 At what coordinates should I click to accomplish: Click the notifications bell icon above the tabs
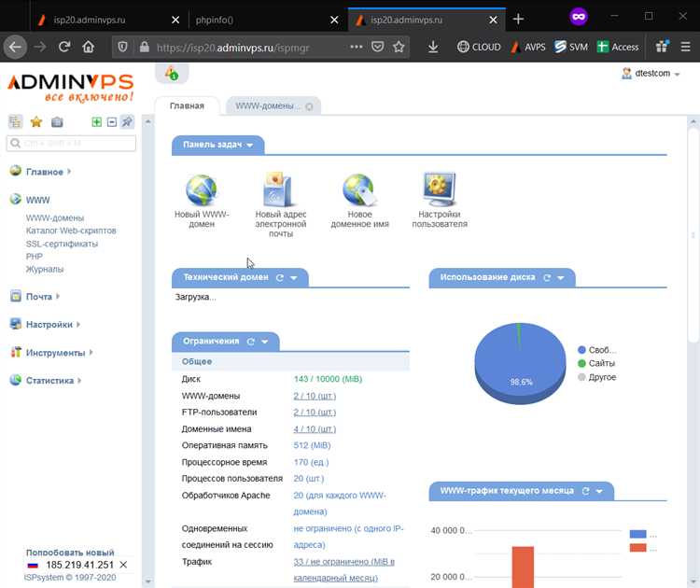[x=172, y=73]
